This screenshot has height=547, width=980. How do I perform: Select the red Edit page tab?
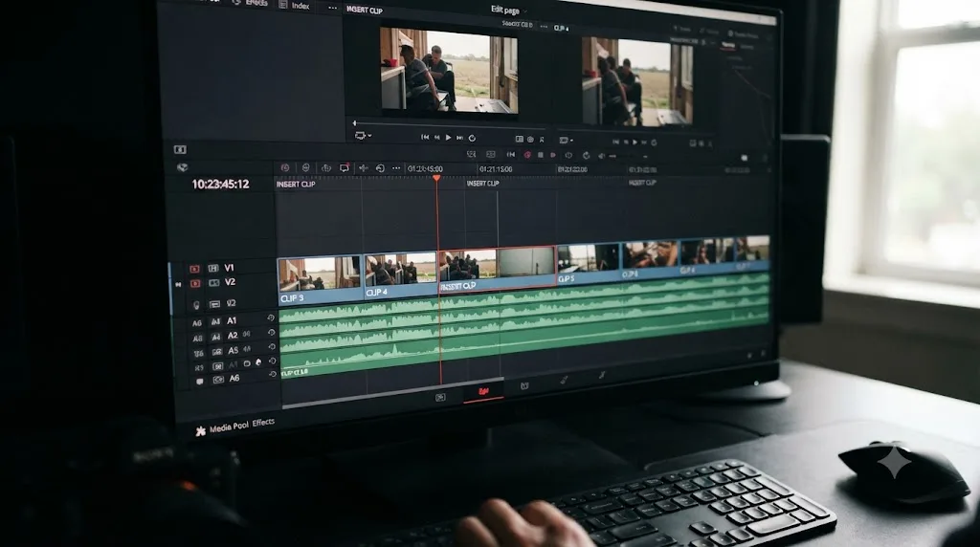coord(483,391)
